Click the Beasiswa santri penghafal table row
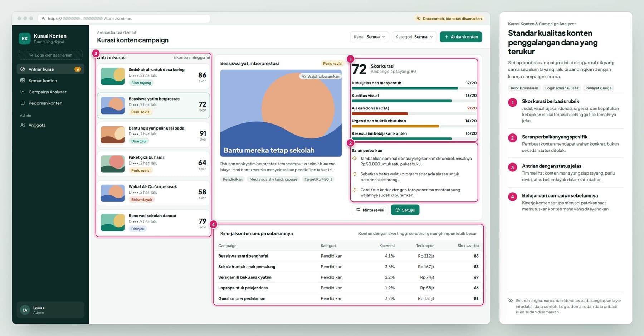 [x=348, y=256]
